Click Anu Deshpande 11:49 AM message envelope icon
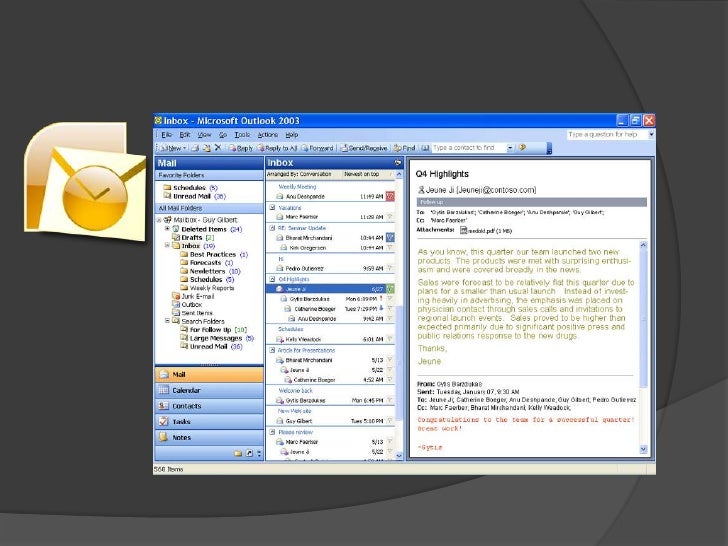The width and height of the screenshot is (728, 546). click(x=280, y=196)
